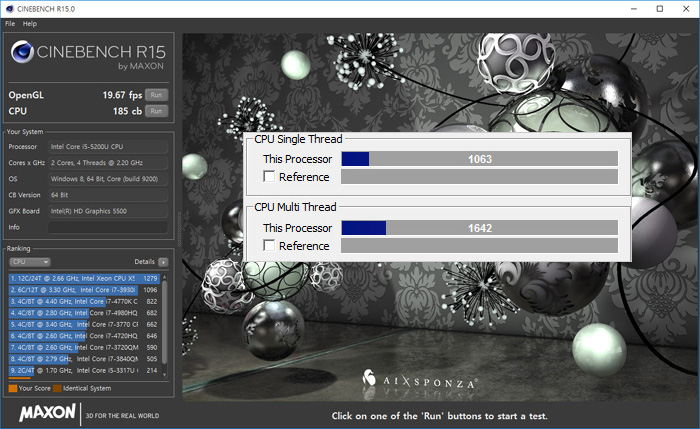The image size is (700, 429).
Task: Select ranking row Core i7-3930K 1096
Action: pos(83,290)
